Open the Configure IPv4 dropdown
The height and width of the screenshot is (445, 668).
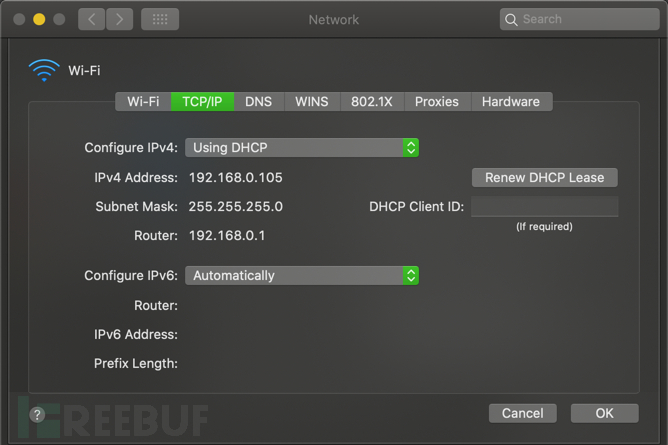click(301, 147)
